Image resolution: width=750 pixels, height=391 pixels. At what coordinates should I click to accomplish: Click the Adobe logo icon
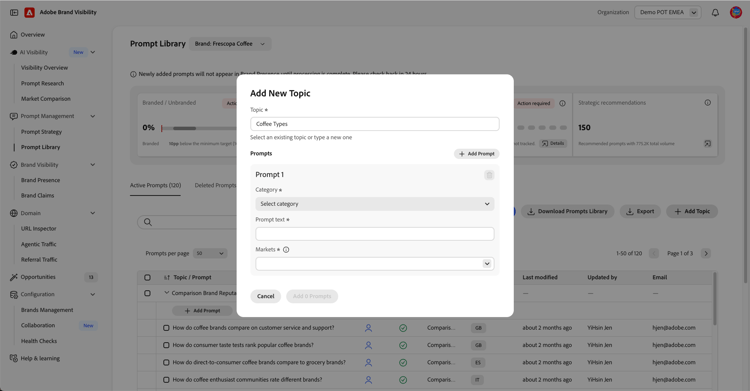(x=30, y=12)
